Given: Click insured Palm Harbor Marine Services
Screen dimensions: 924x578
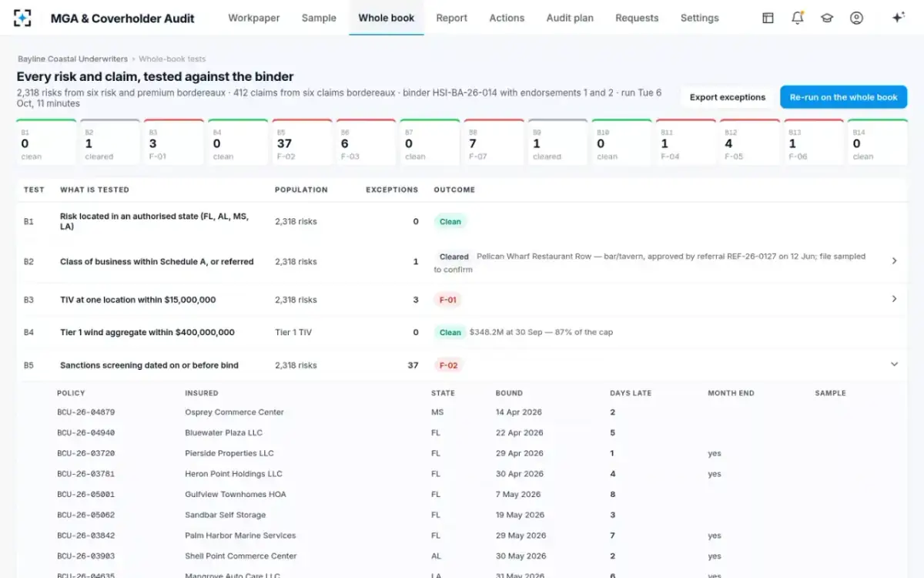Looking at the screenshot, I should pos(240,536).
